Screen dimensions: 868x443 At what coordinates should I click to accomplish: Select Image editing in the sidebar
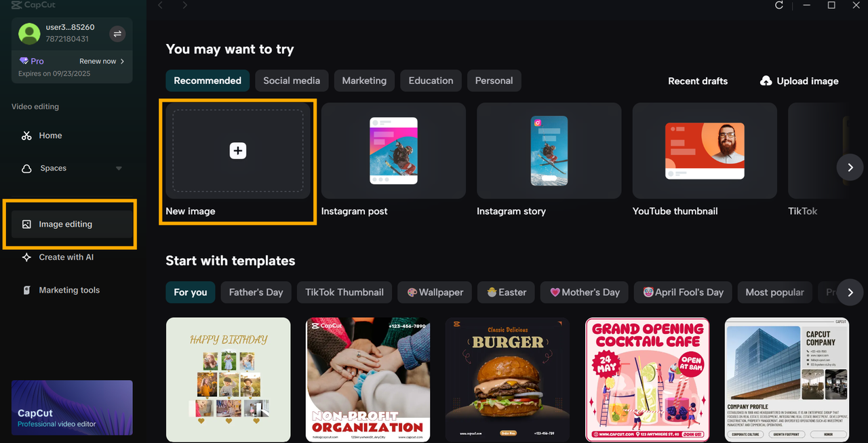click(65, 224)
